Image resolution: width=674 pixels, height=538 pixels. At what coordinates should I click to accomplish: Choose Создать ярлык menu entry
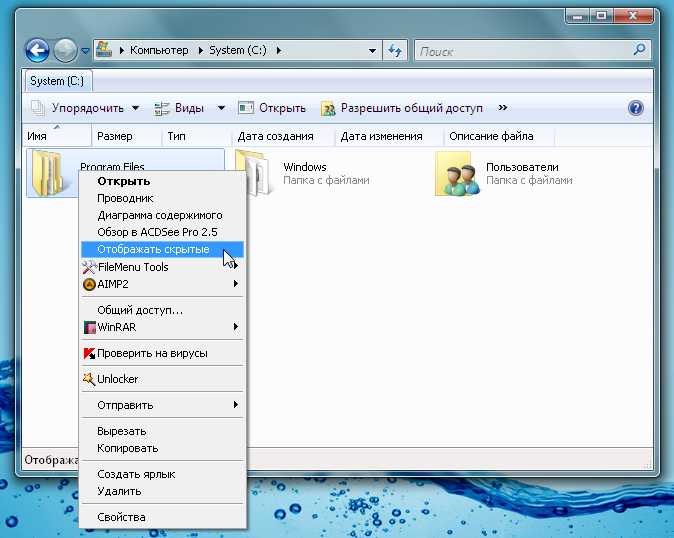pyautogui.click(x=162, y=474)
